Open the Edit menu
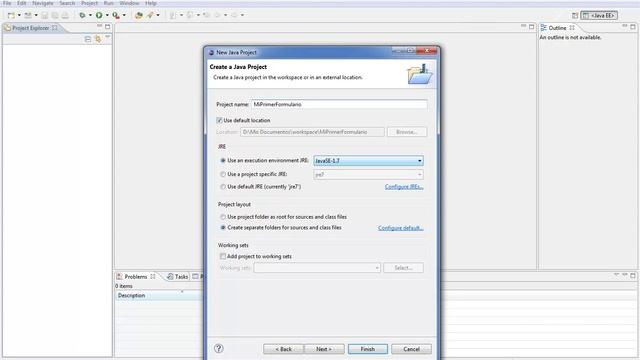The height and width of the screenshot is (360, 640). [22, 3]
